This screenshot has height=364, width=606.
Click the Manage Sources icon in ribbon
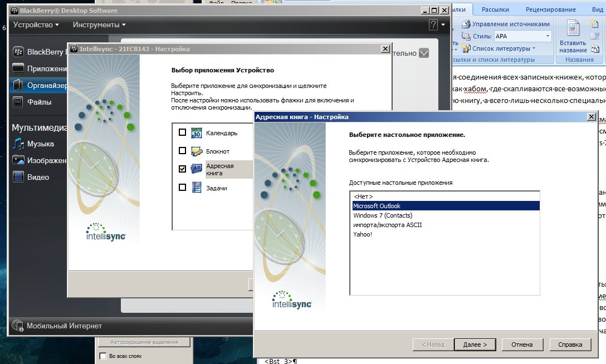466,24
